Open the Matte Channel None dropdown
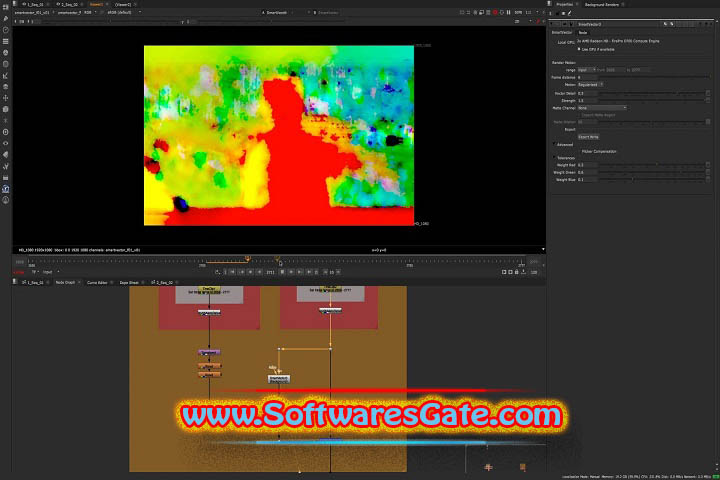 [x=602, y=107]
